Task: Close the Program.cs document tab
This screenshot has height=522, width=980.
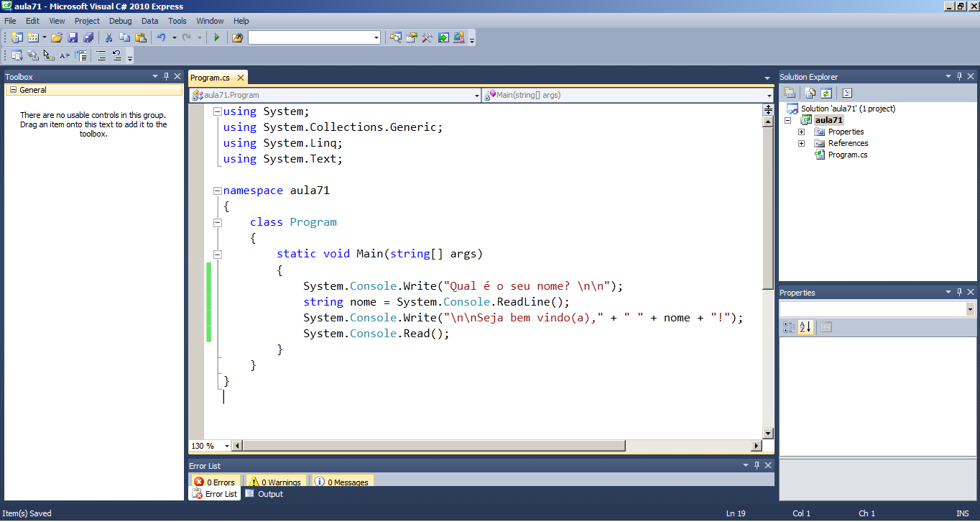Action: tap(240, 78)
